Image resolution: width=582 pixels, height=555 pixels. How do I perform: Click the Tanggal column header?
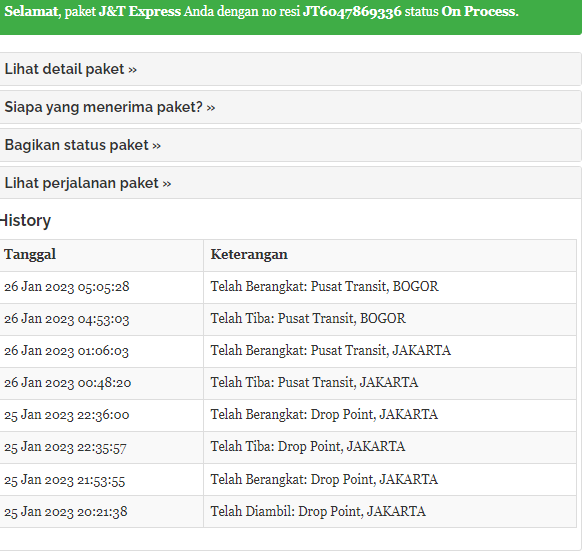[x=30, y=255]
